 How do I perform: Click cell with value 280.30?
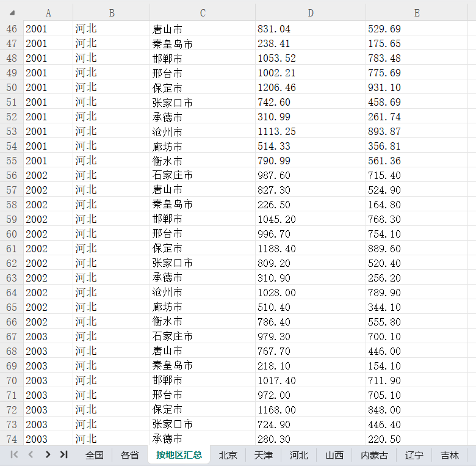click(311, 439)
